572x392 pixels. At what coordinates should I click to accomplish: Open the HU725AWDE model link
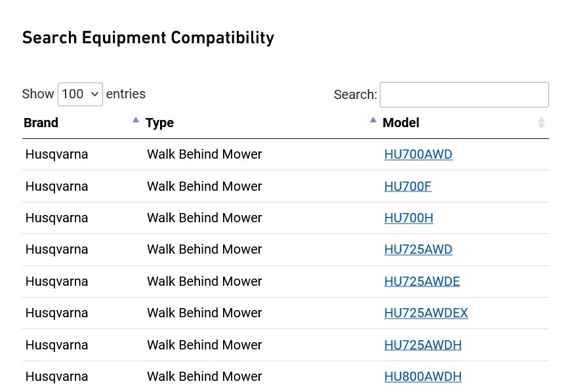tap(422, 281)
